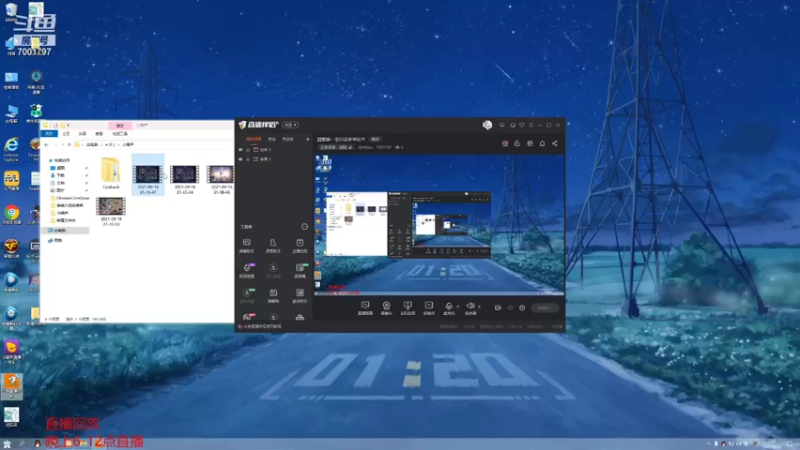800x450 pixels.
Task: Add camera source from bottom toolbar
Action: (386, 308)
